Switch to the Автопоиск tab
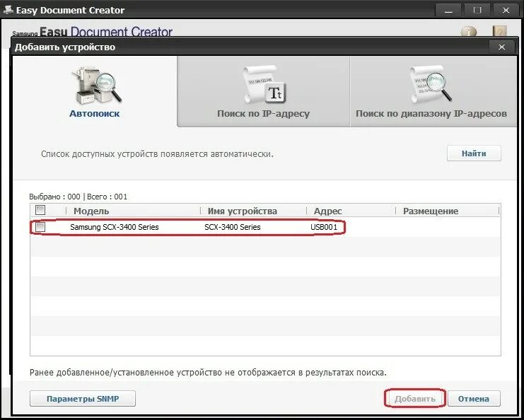The width and height of the screenshot is (524, 420). click(95, 91)
